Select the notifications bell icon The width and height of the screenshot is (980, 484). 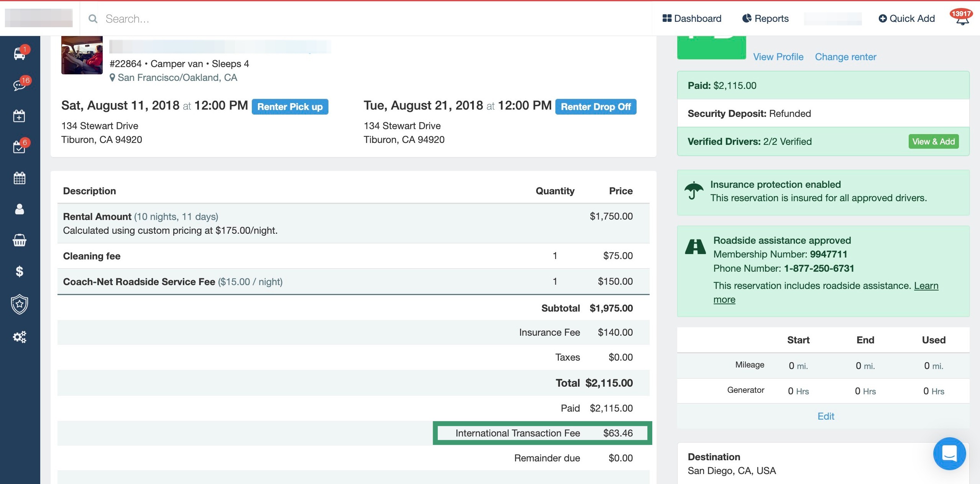[960, 18]
